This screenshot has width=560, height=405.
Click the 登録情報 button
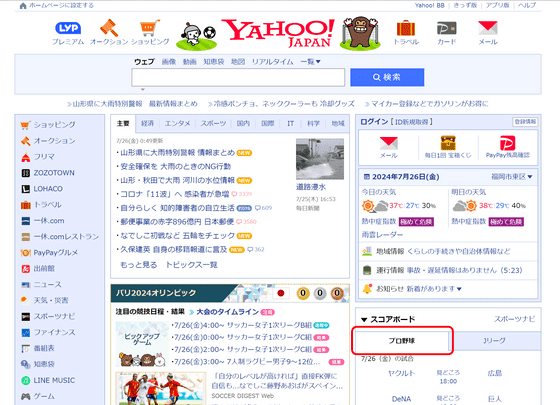tap(525, 122)
